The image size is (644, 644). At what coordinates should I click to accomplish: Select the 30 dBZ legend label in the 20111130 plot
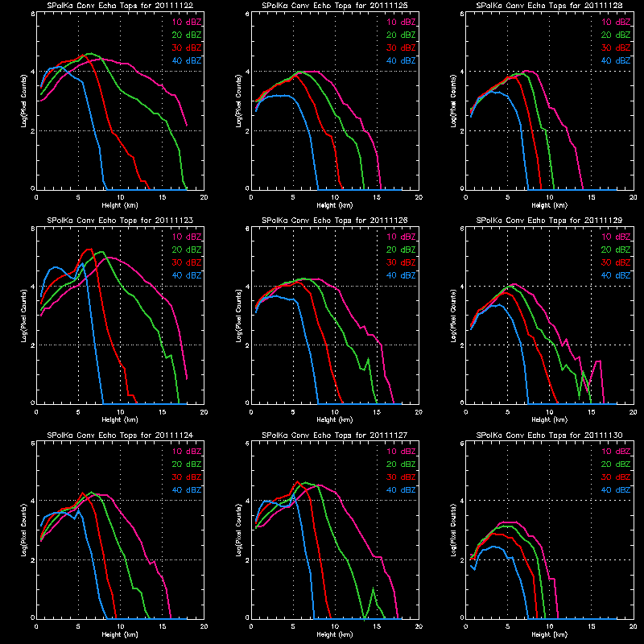(616, 477)
